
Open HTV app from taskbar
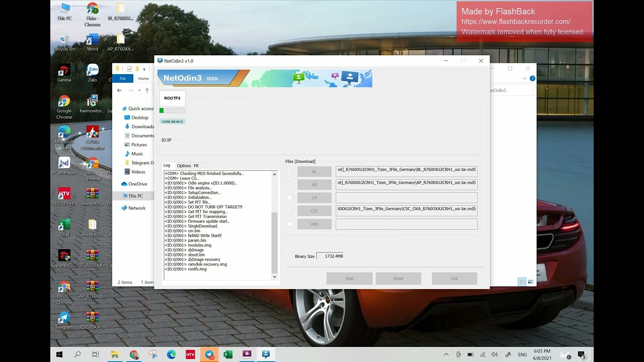(190, 354)
